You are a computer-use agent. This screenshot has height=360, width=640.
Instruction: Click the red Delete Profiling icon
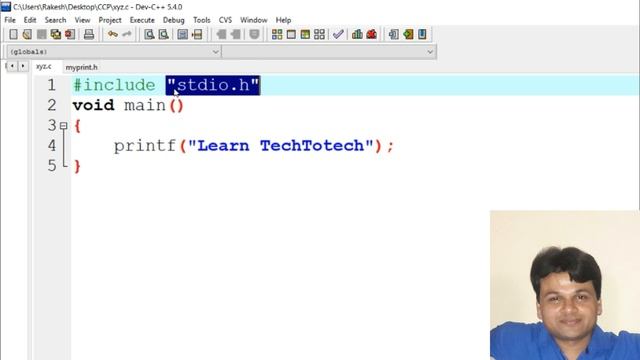click(x=371, y=34)
